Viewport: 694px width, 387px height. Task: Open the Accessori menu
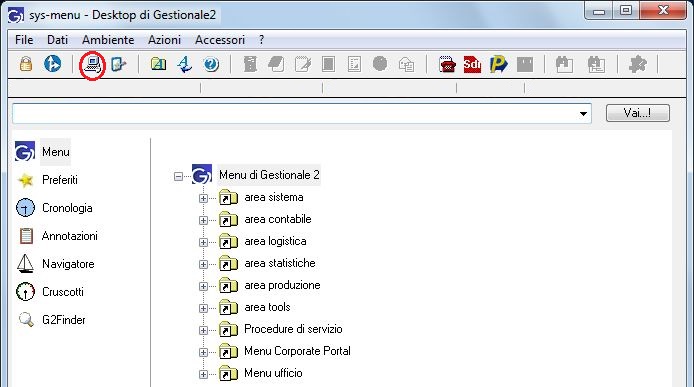point(220,40)
